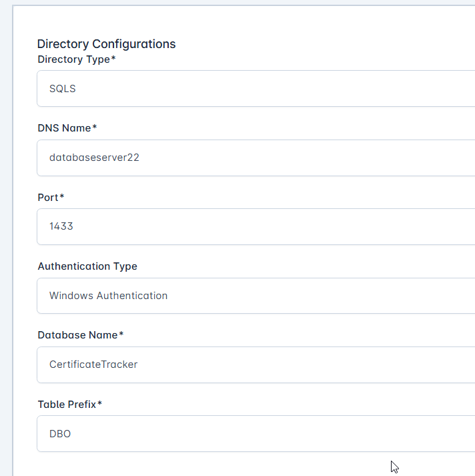475x476 pixels.
Task: Click the asterisk next to DNS Name
Action: coord(95,127)
